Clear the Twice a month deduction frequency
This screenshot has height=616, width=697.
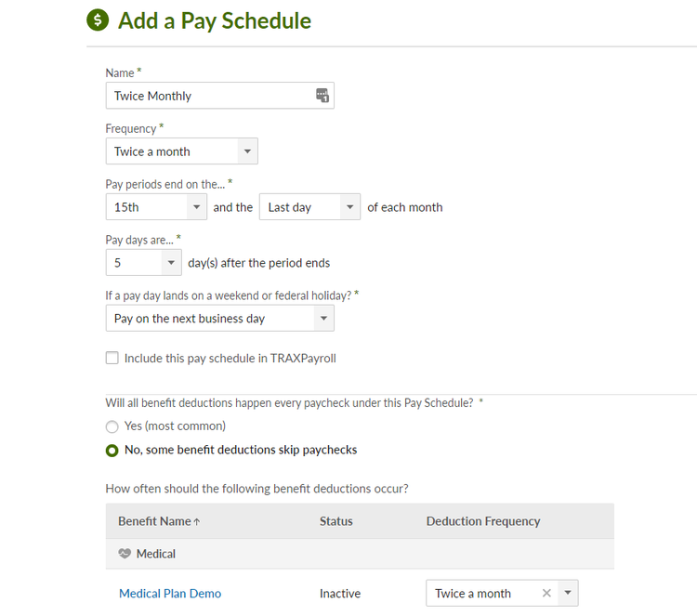[546, 593]
